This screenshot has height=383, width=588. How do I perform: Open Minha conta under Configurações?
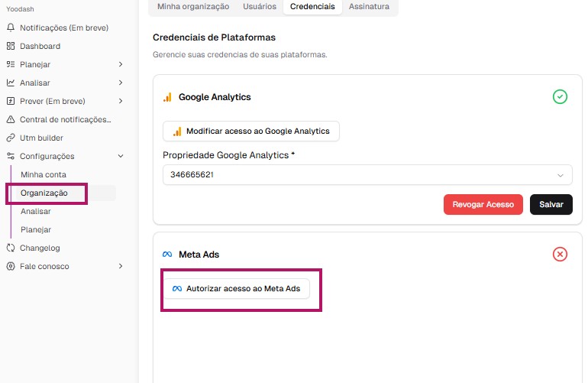[x=44, y=174]
